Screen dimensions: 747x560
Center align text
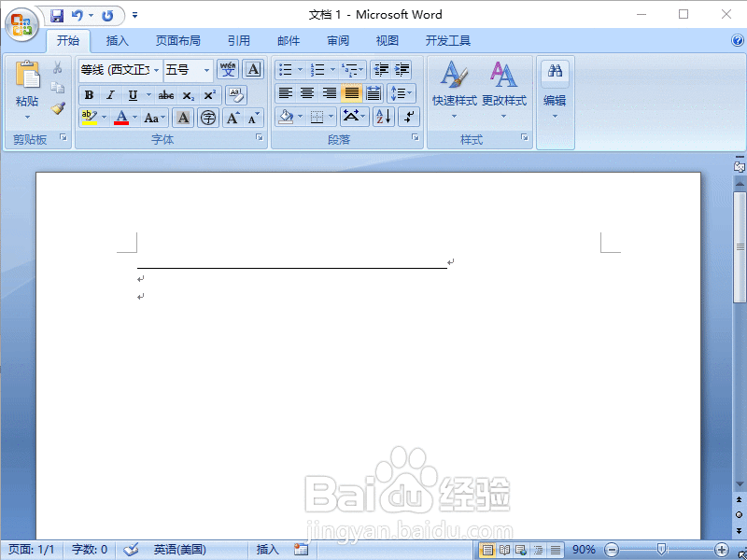pos(307,92)
